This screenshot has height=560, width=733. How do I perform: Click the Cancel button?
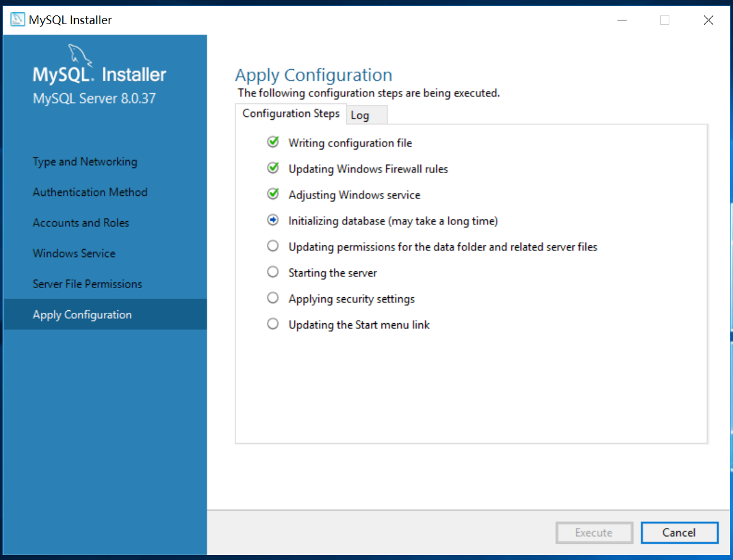[x=679, y=532]
